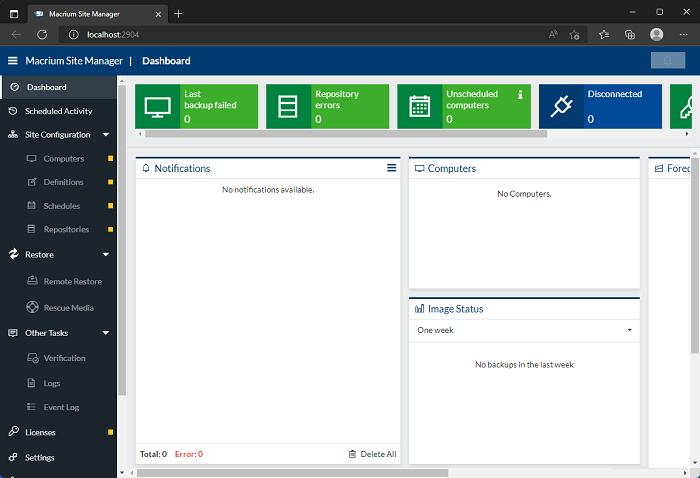Open the browser profile avatar icon
This screenshot has height=478, width=700.
pos(656,34)
